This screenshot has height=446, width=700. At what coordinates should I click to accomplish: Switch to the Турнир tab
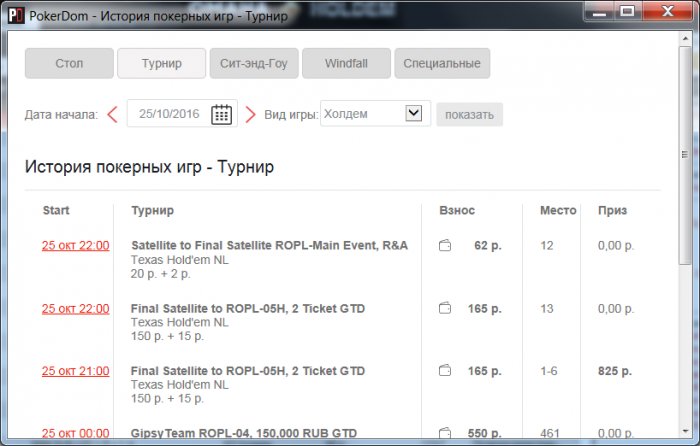(x=162, y=63)
